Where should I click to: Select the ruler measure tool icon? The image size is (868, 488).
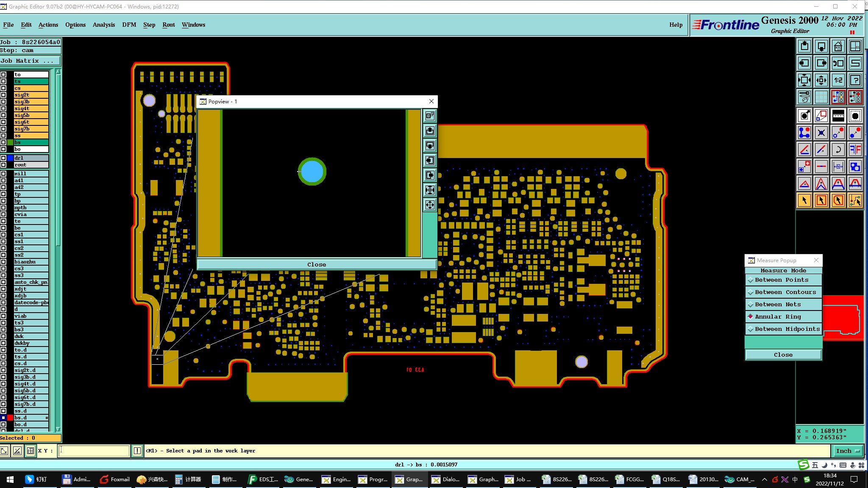(x=838, y=116)
